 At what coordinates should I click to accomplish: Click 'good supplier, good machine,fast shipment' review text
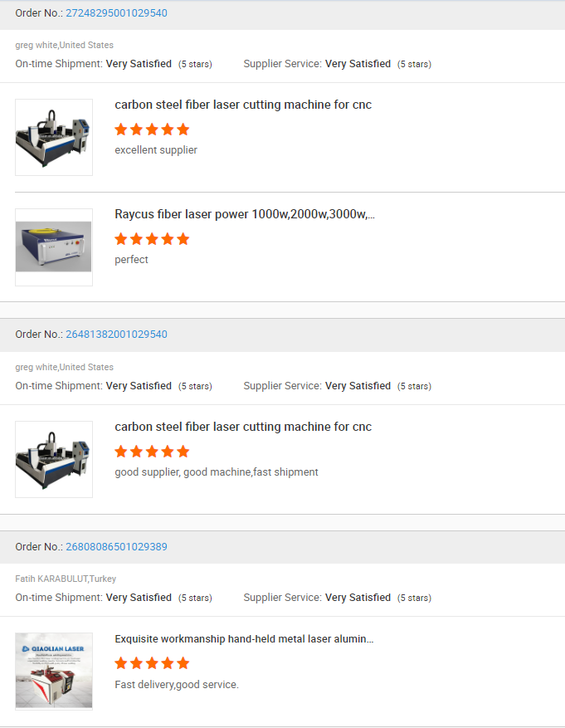(217, 472)
